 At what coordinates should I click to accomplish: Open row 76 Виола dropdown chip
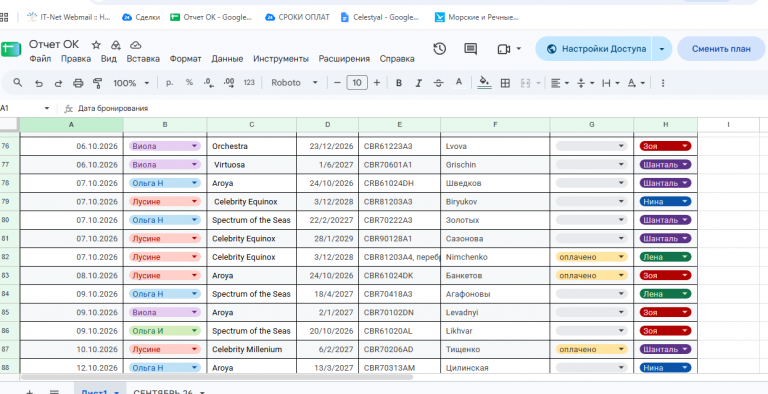tap(165, 146)
